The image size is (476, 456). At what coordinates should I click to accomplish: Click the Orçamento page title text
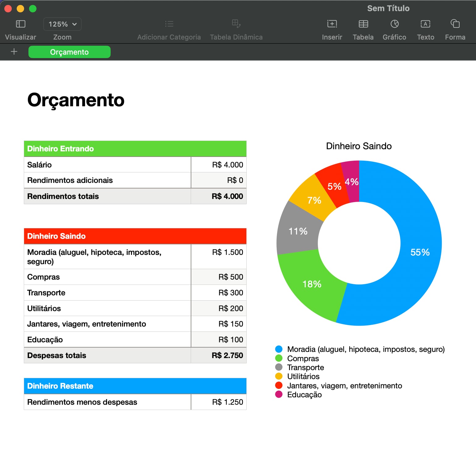[76, 100]
